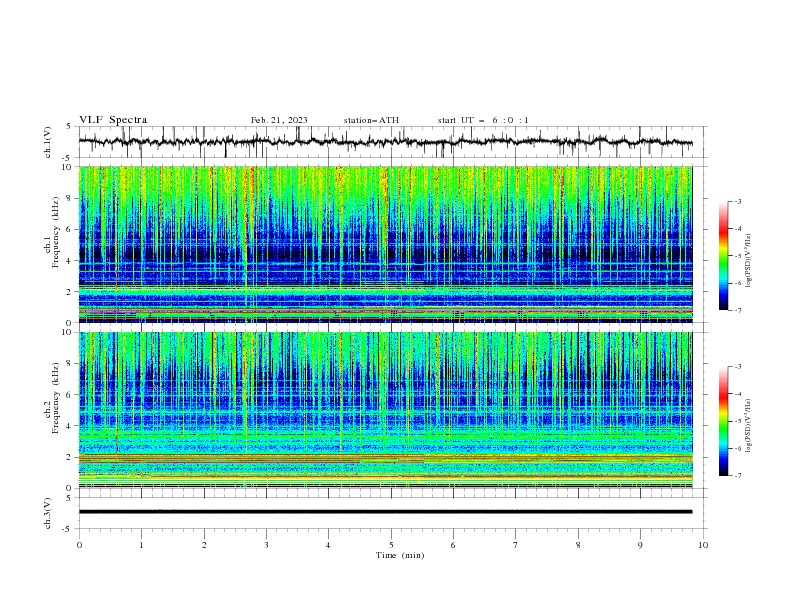Click the ch.3(V) black trace panel
This screenshot has width=792, height=612.
pyautogui.click(x=393, y=513)
